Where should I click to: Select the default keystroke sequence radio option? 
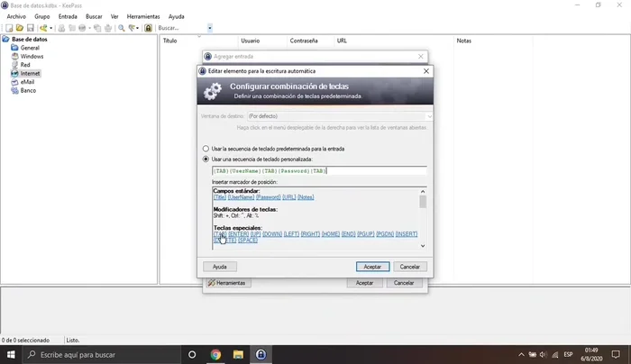[206, 149]
